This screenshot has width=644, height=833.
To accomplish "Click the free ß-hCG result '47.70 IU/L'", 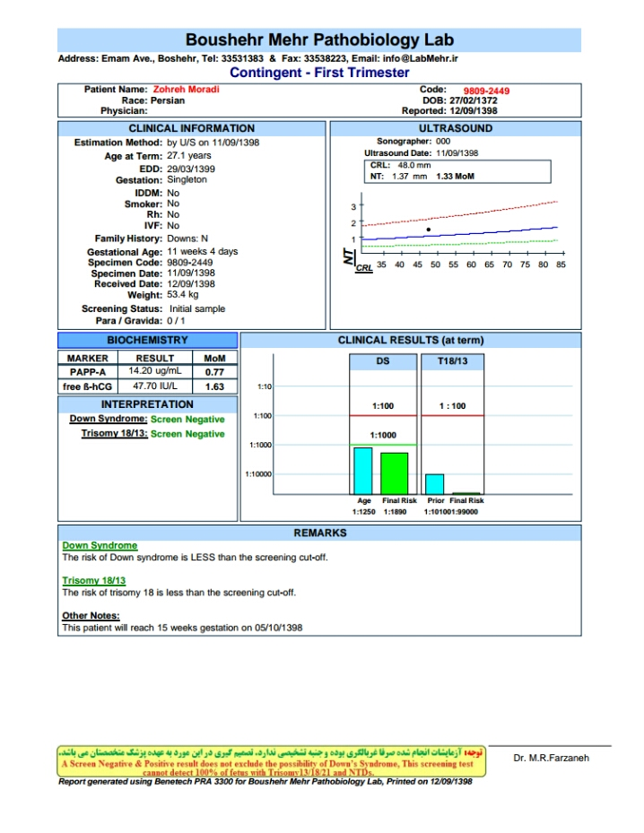I will point(155,386).
